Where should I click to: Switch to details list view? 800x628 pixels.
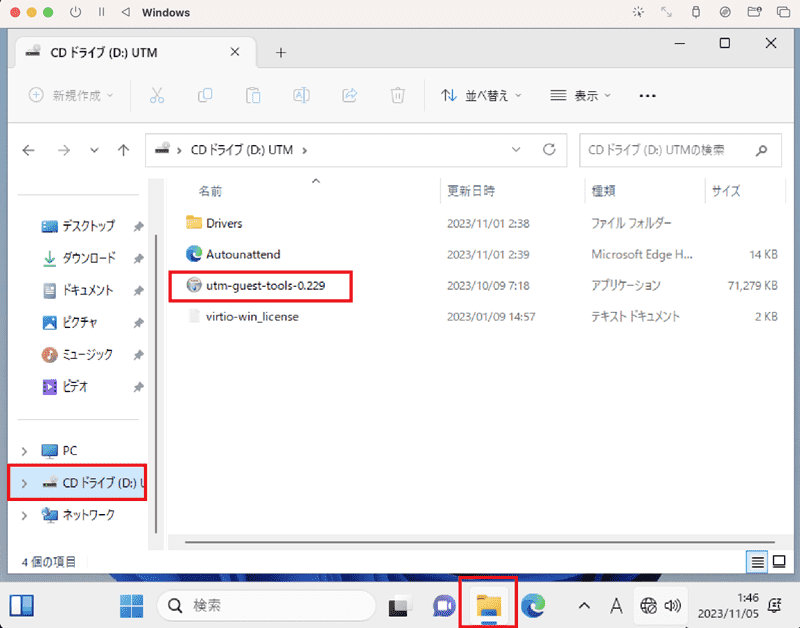[x=758, y=562]
